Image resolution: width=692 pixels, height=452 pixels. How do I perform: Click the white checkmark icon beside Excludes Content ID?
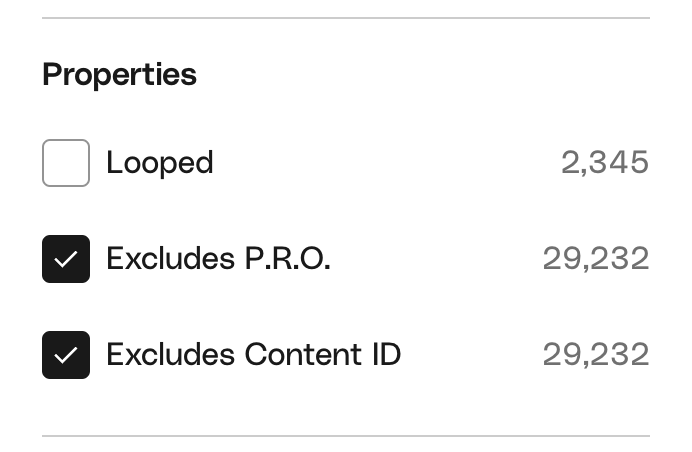[x=66, y=355]
